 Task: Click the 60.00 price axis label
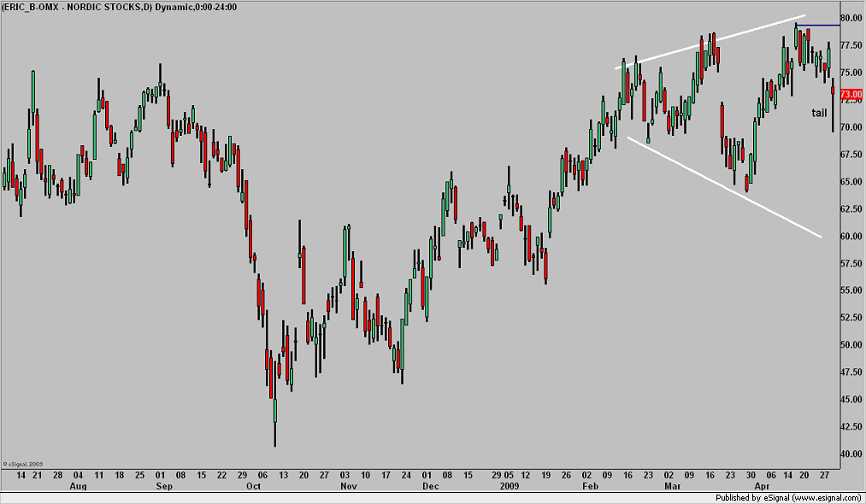[x=851, y=237]
